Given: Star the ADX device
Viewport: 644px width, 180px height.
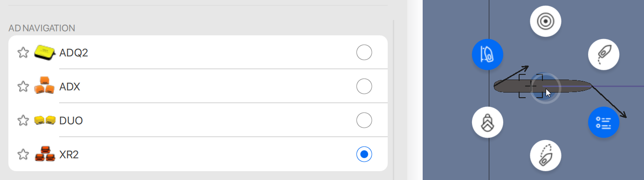Looking at the screenshot, I should click(x=23, y=87).
